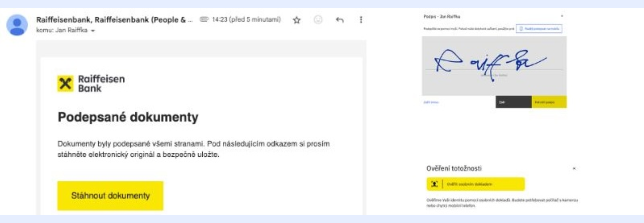644x223 pixels.
Task: Reply to the Raiffeisenbank email
Action: [339, 20]
